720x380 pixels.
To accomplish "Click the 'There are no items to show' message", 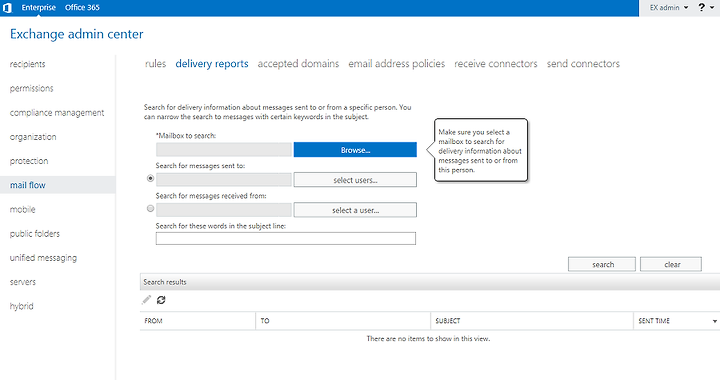I will (x=428, y=339).
